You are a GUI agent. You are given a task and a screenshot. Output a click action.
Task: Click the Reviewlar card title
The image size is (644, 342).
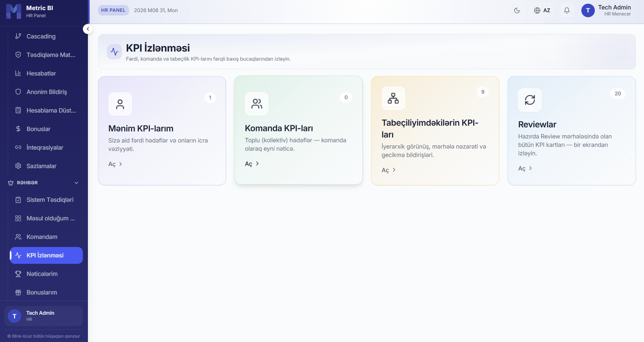coord(537,125)
